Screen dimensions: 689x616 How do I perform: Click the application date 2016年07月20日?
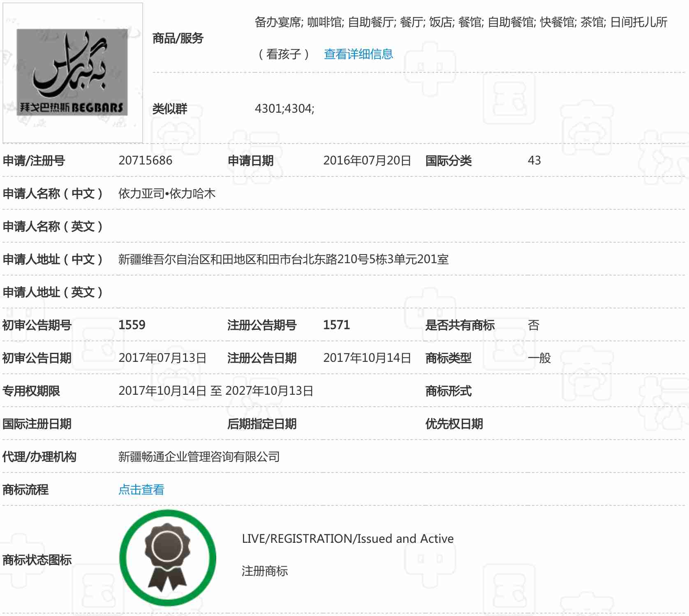click(367, 160)
